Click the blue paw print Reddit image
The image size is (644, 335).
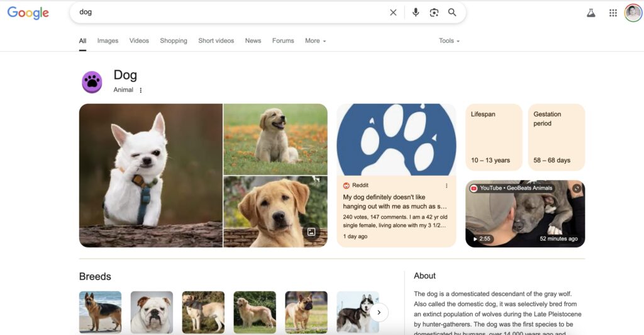tap(396, 139)
